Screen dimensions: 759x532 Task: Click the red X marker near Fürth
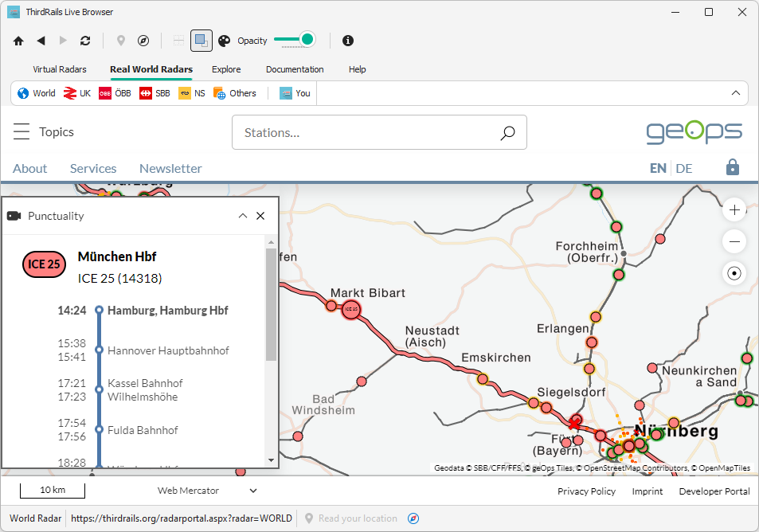pyautogui.click(x=574, y=424)
